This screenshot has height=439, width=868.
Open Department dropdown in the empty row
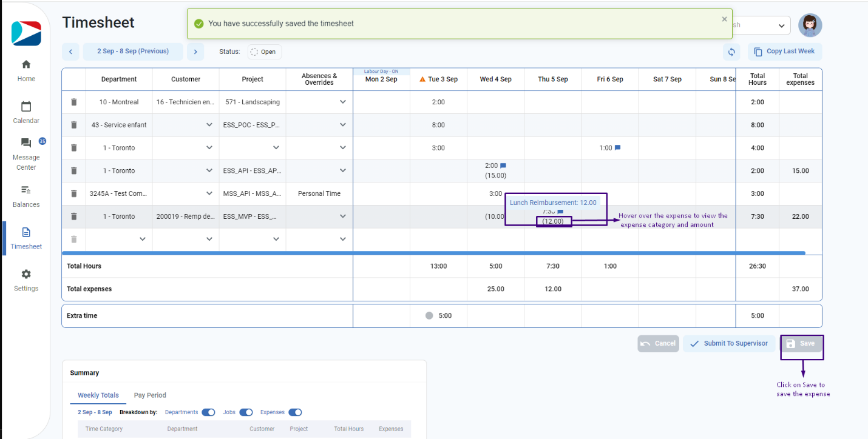click(x=143, y=239)
